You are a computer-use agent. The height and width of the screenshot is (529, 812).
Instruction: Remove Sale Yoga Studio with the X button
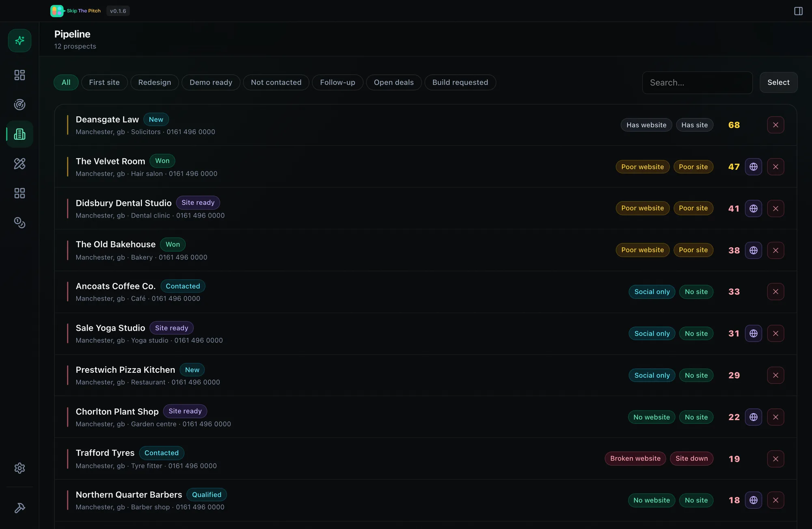(x=775, y=334)
